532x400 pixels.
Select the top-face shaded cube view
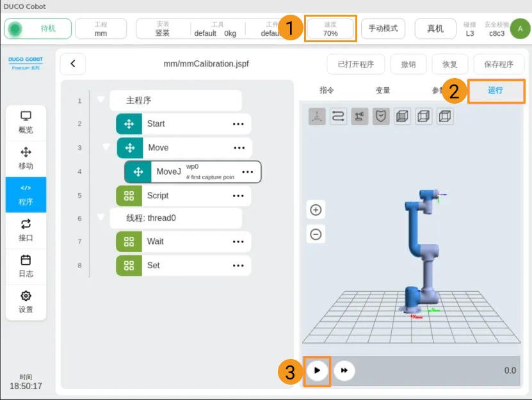(445, 116)
